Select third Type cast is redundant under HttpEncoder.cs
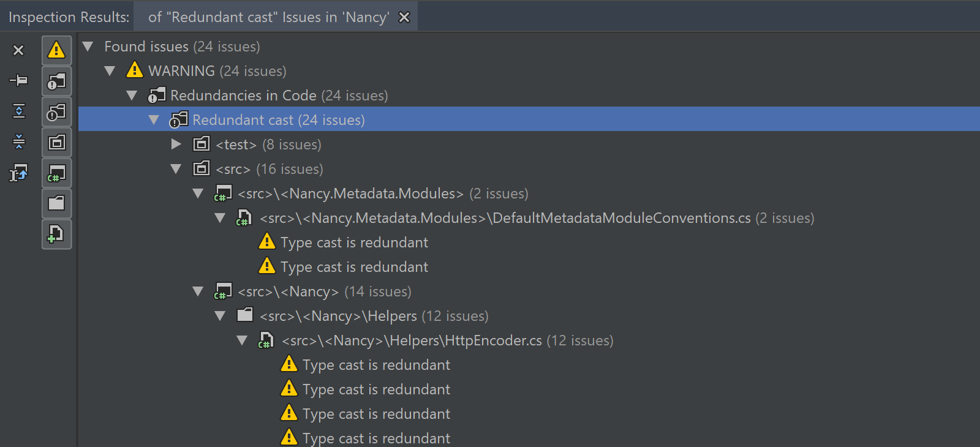Screen dimensions: 980x447 (x=529, y=414)
